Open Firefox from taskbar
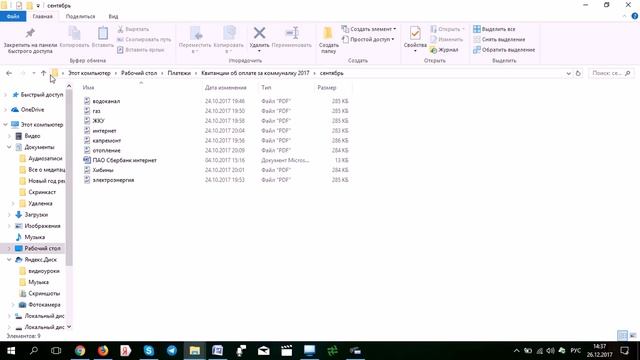Image resolution: width=640 pixels, height=360 pixels. point(103,351)
